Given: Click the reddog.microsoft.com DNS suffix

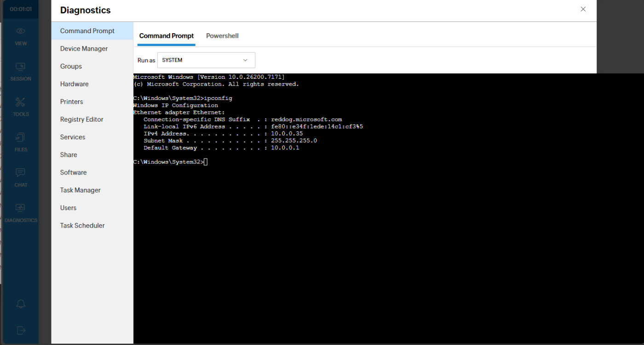Looking at the screenshot, I should point(306,120).
